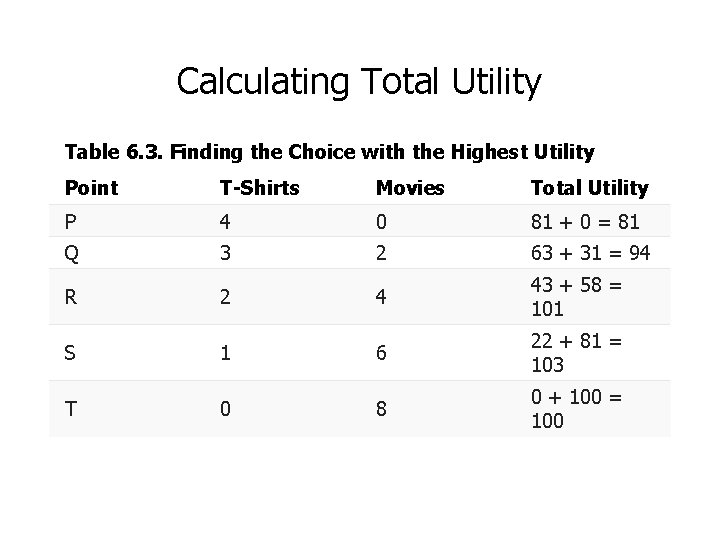Select the Table 6.3 caption text

pyautogui.click(x=329, y=152)
